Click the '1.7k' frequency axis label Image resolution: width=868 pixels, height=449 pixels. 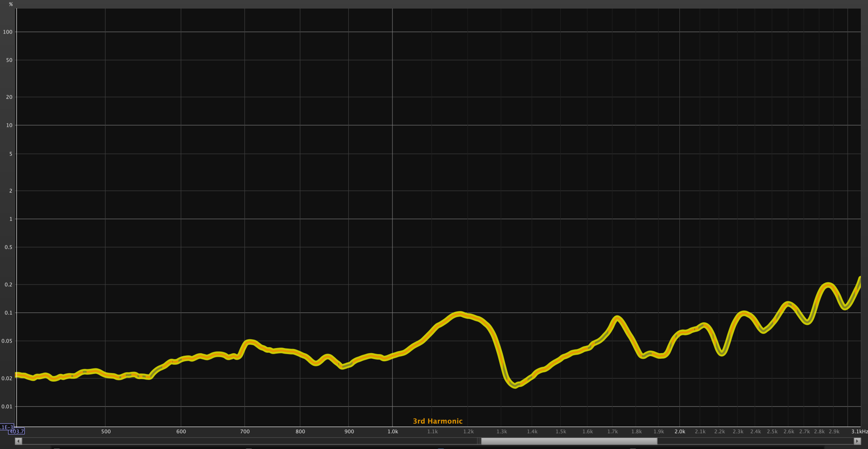[x=612, y=432]
